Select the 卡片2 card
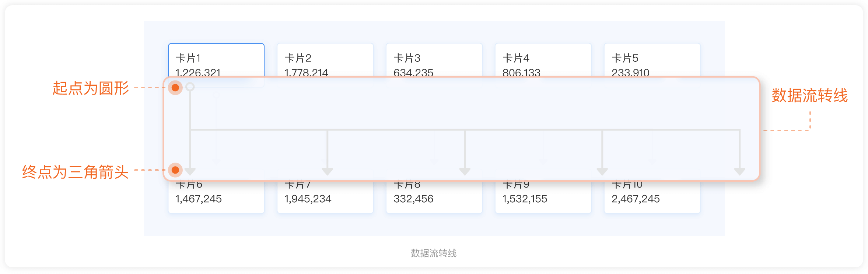The height and width of the screenshot is (274, 868). click(325, 61)
